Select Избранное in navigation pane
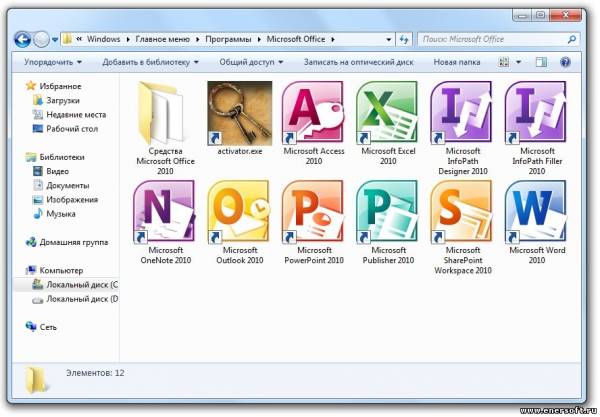The image size is (600, 417). (x=60, y=86)
